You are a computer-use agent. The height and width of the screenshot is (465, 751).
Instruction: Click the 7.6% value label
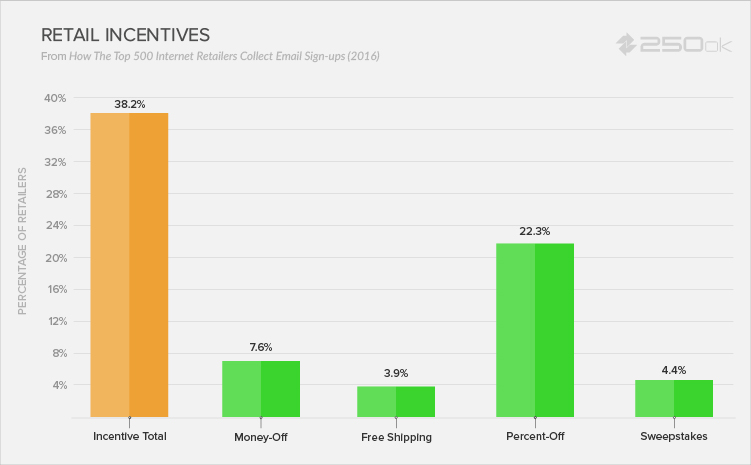coord(261,348)
